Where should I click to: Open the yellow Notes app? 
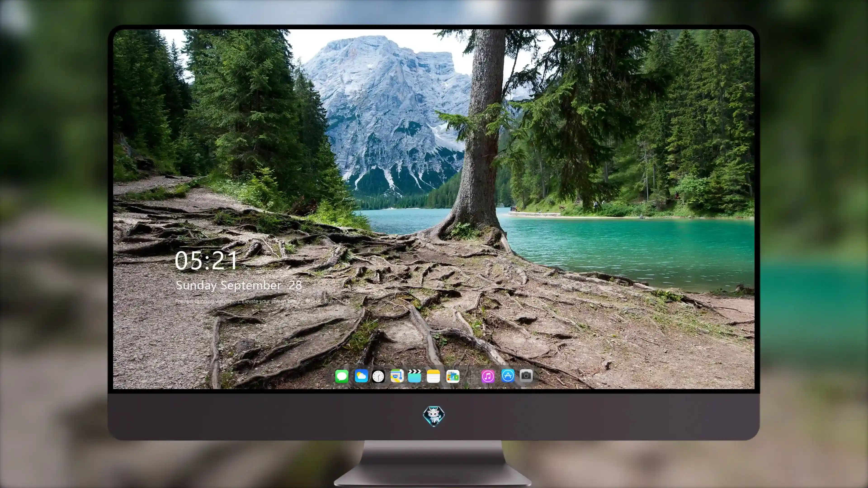(x=433, y=376)
